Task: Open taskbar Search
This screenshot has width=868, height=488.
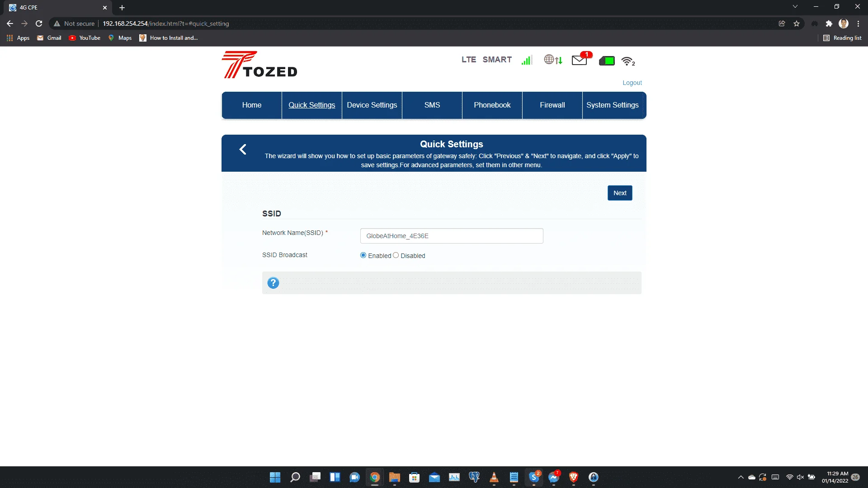Action: [295, 477]
